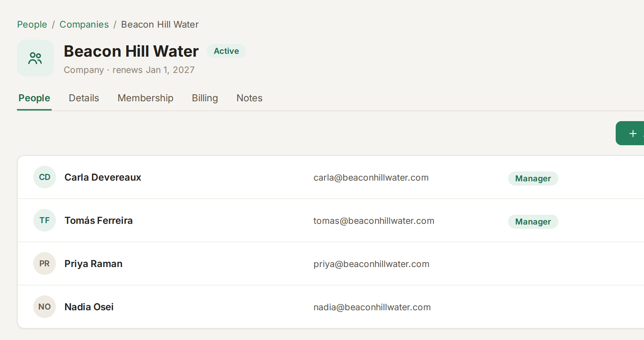Click the email tomas@beaconhillwater.com
The height and width of the screenshot is (340, 644).
374,221
